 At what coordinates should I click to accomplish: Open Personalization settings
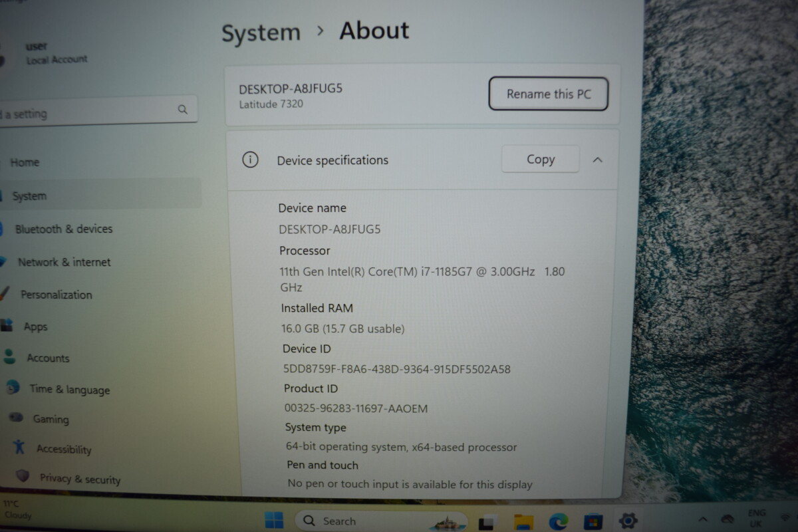[57, 295]
